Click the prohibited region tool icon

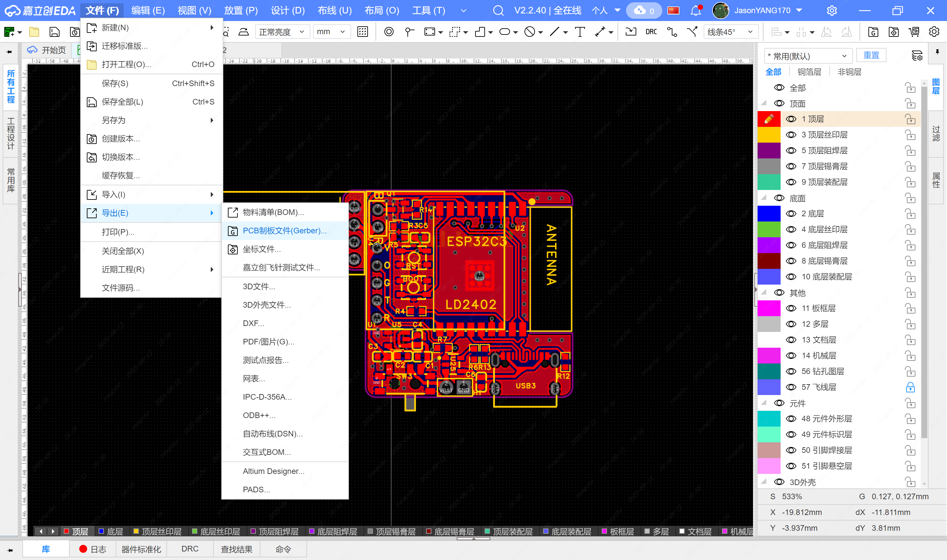click(x=529, y=32)
